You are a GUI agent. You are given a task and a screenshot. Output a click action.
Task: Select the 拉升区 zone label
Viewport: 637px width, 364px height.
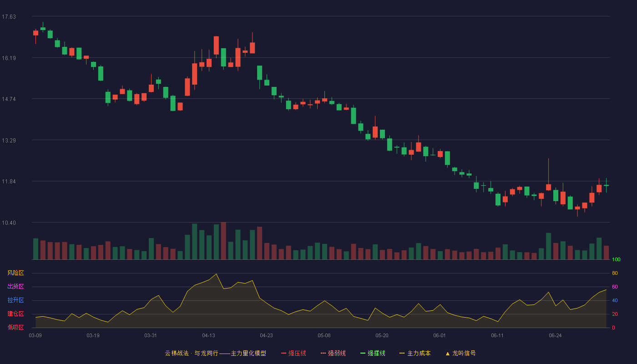[15, 300]
